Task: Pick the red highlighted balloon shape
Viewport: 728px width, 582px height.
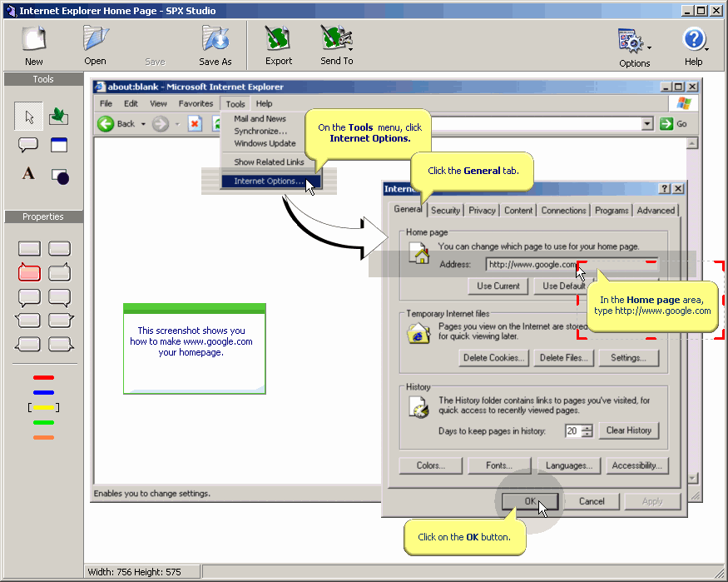Action: click(29, 272)
